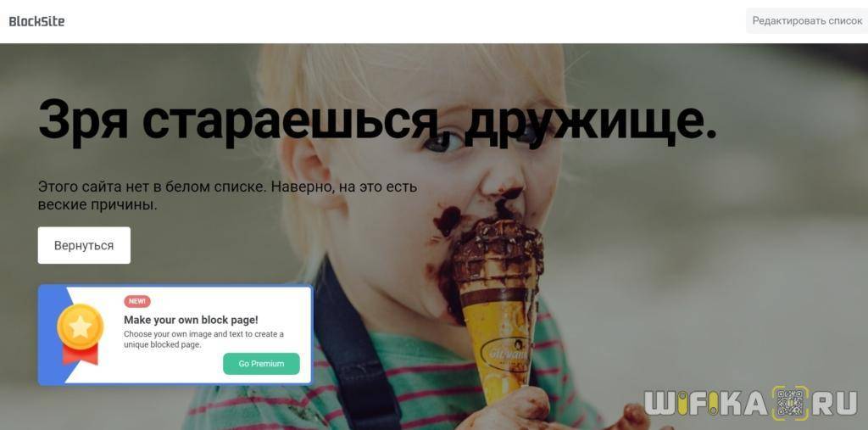This screenshot has width=868, height=430.
Task: Click the Этого сайта нет в белом списке text
Action: coord(227,195)
